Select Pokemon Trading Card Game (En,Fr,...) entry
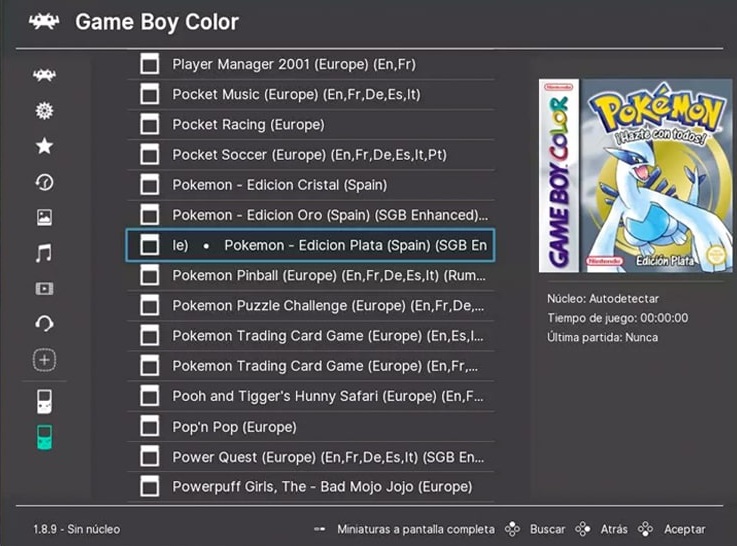Viewport: 737px width, 546px height. (x=311, y=366)
